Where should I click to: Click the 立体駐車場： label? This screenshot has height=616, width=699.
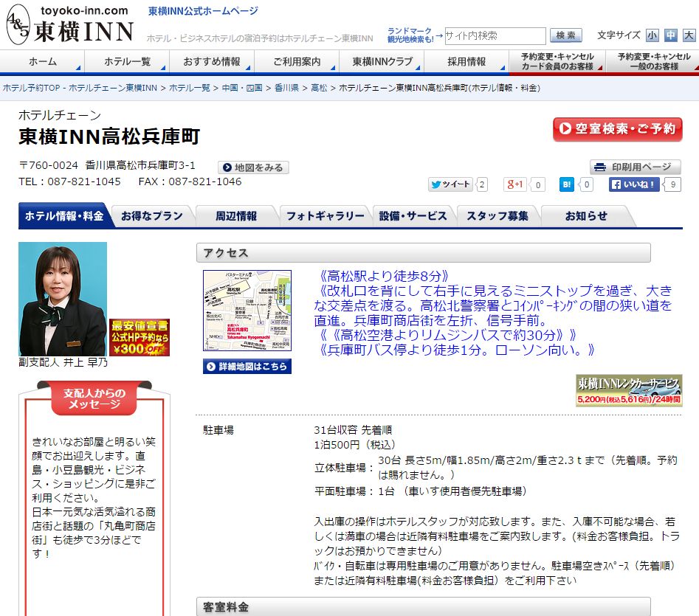[344, 468]
